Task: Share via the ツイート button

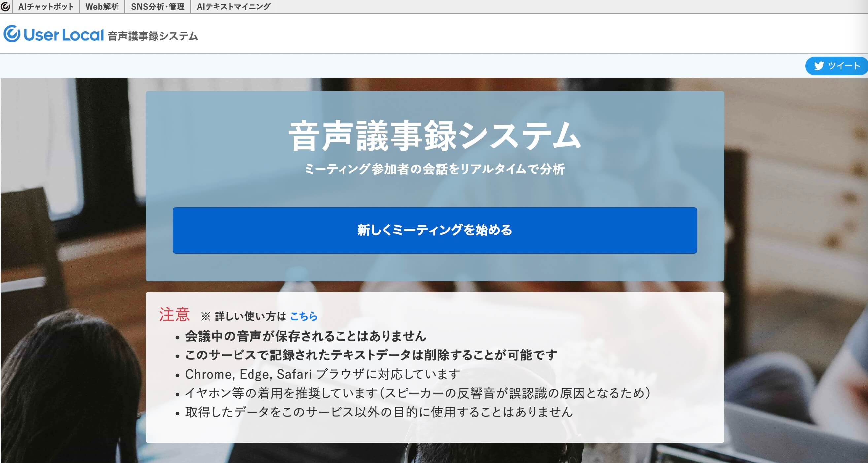Action: [836, 66]
